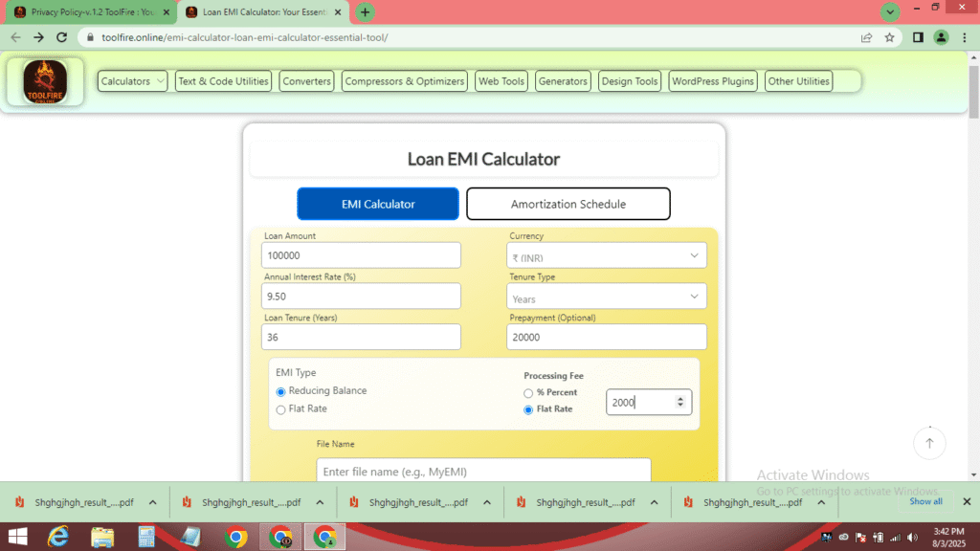Expand the Calculators menu dropdown

pos(133,81)
